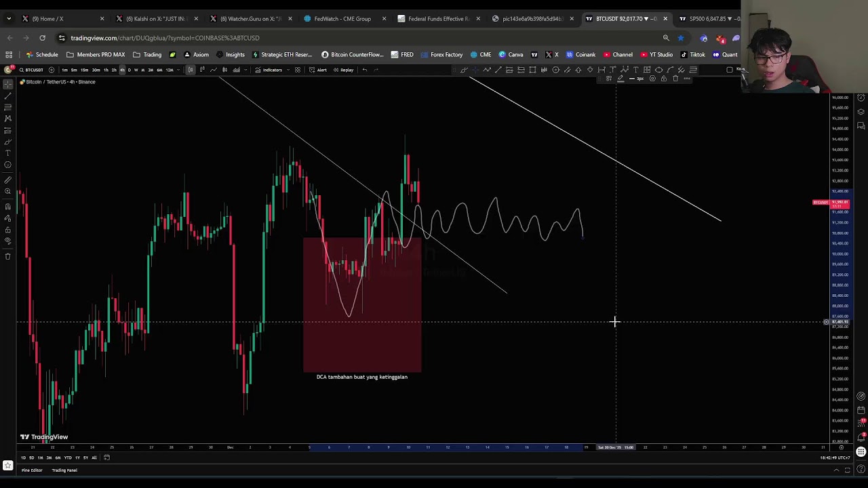Click the browser address bar URL

(x=165, y=38)
